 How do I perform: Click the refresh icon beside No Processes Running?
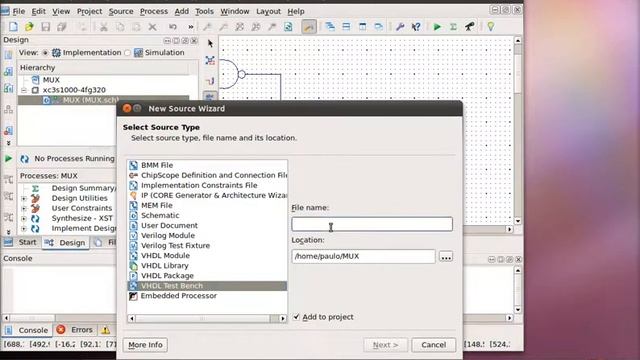point(24,158)
